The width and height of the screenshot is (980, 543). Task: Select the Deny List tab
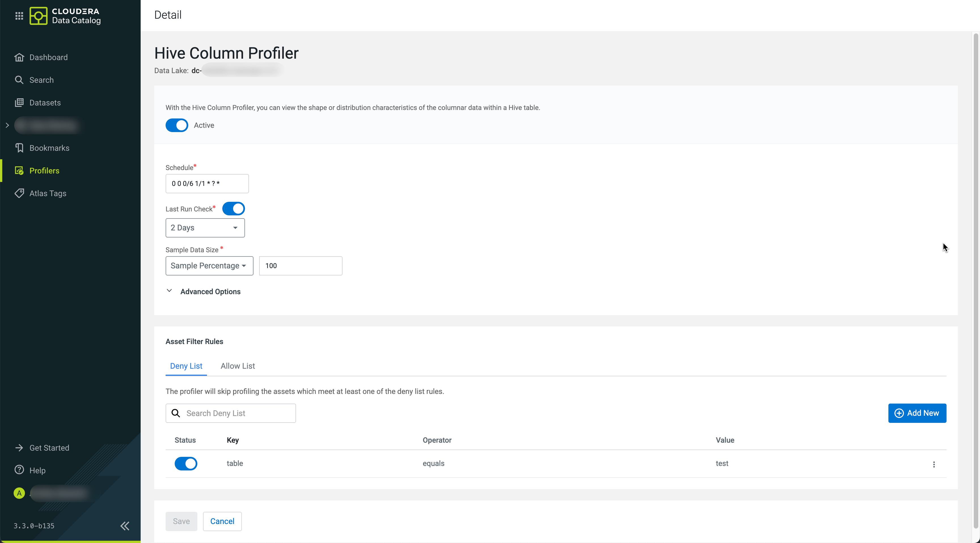click(186, 366)
